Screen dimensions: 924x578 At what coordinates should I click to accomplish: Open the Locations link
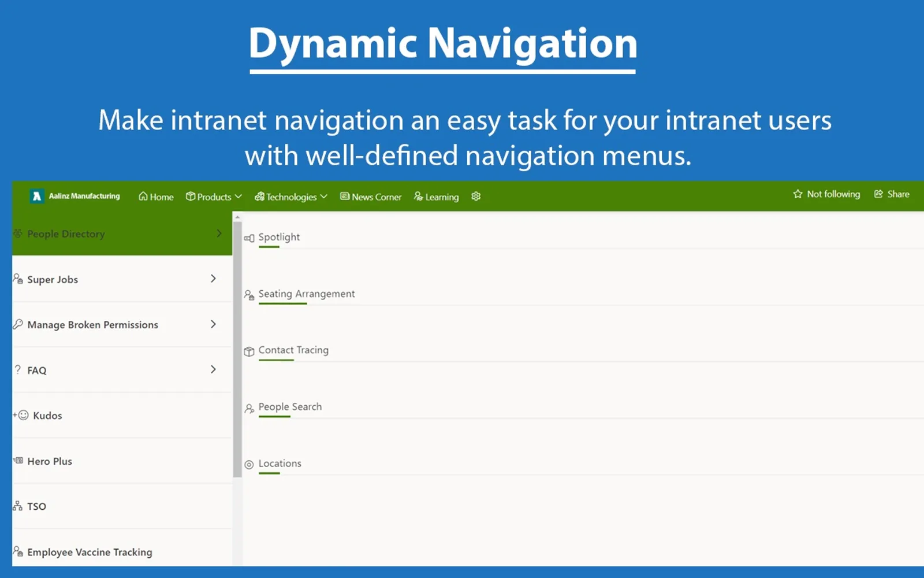(280, 464)
